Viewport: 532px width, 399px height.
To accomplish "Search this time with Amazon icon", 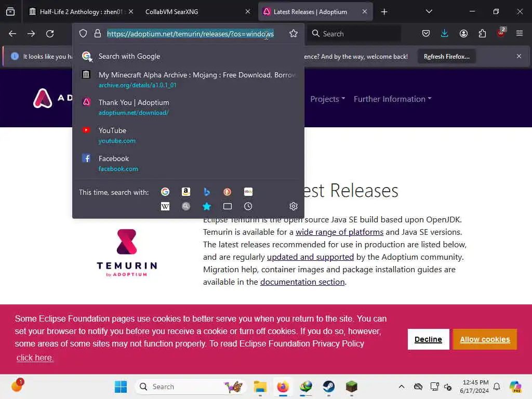I will 186,192.
